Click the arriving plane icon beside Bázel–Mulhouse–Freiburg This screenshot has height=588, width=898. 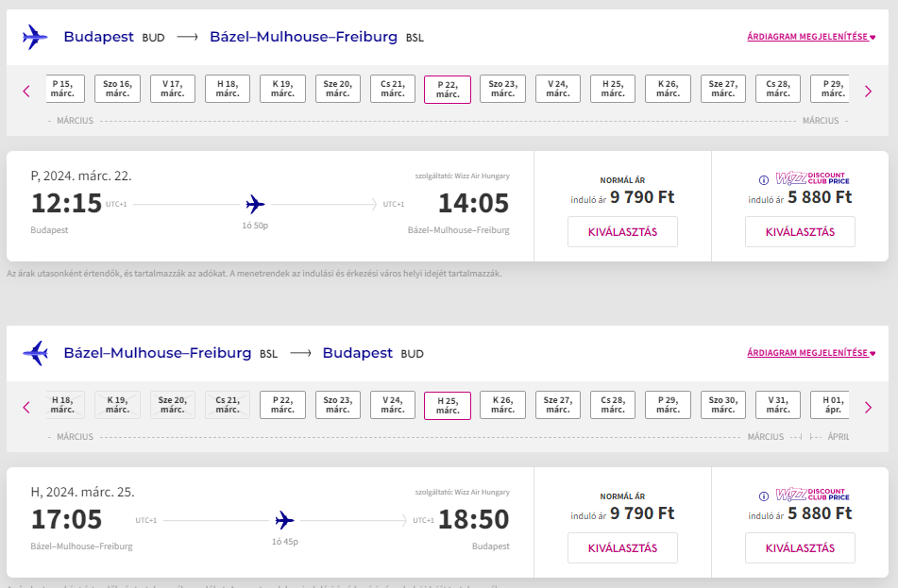coord(35,353)
